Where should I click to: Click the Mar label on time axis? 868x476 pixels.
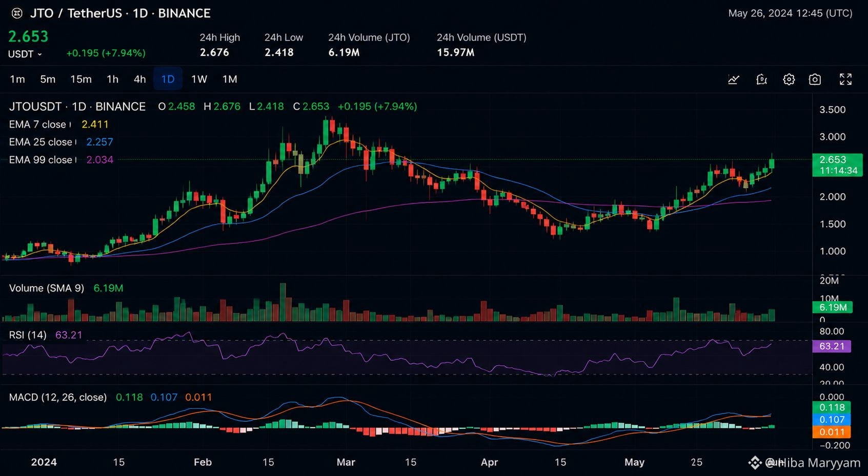click(346, 462)
